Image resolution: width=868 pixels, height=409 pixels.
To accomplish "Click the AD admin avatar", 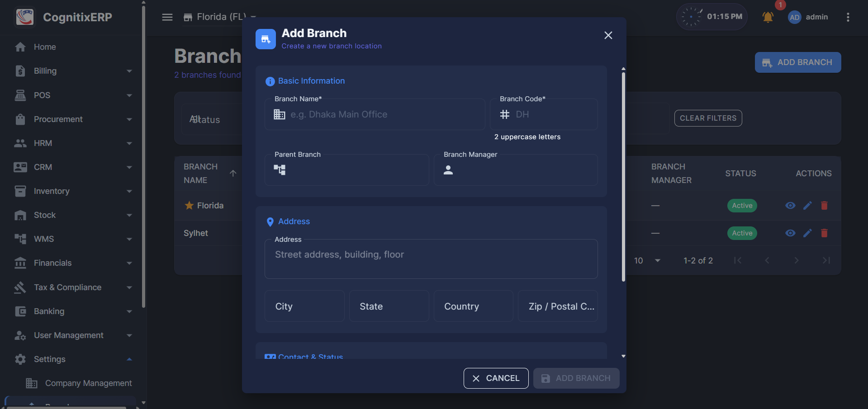I will click(x=794, y=17).
